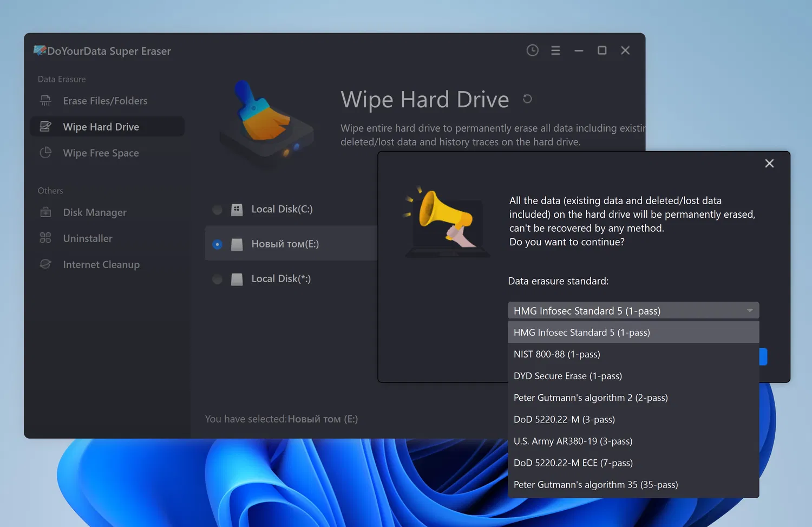Screen dimensions: 812x527
Task: Click the Wipe Free Space pie icon
Action: tap(46, 153)
